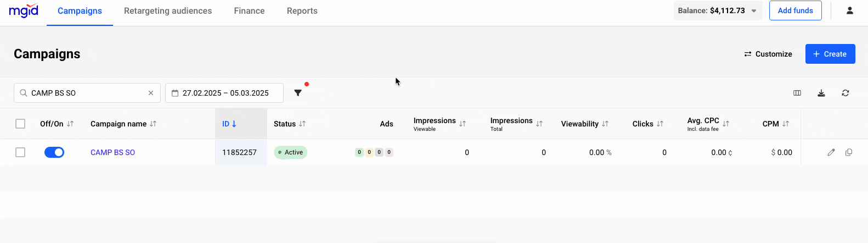Open the date range picker
The height and width of the screenshot is (243, 868).
click(x=224, y=93)
